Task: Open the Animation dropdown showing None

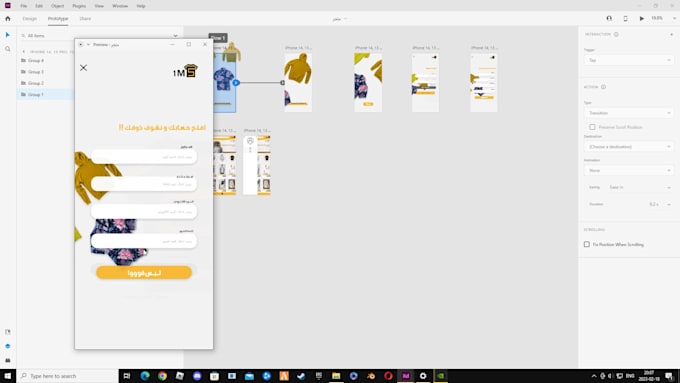Action: click(629, 170)
